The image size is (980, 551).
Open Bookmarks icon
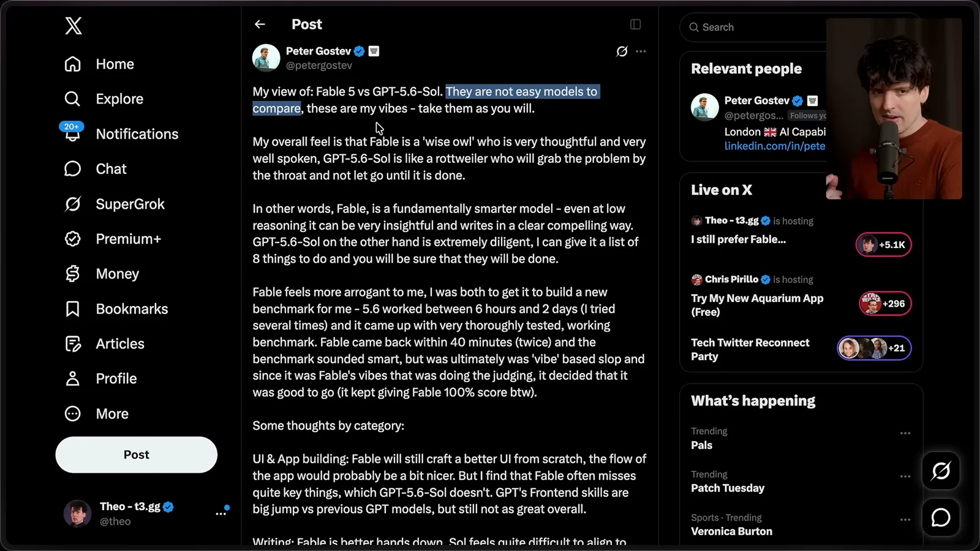pos(73,309)
